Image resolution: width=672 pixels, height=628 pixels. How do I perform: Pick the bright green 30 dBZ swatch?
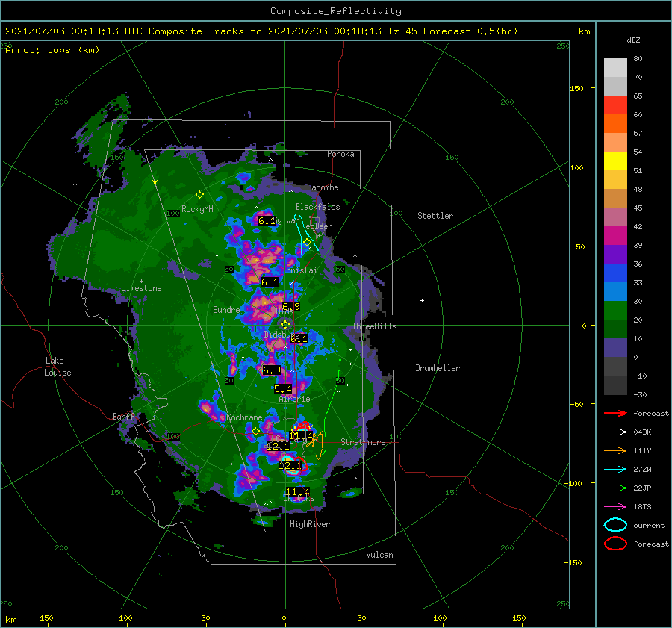(615, 310)
